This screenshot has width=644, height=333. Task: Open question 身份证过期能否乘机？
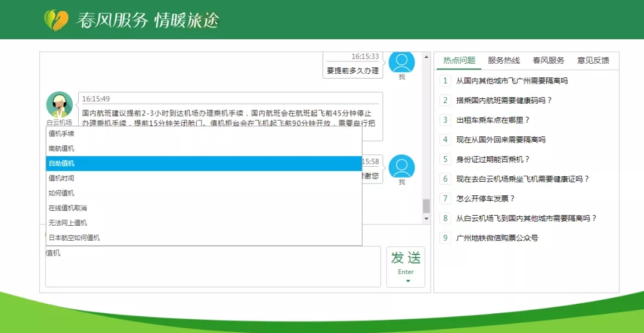493,159
